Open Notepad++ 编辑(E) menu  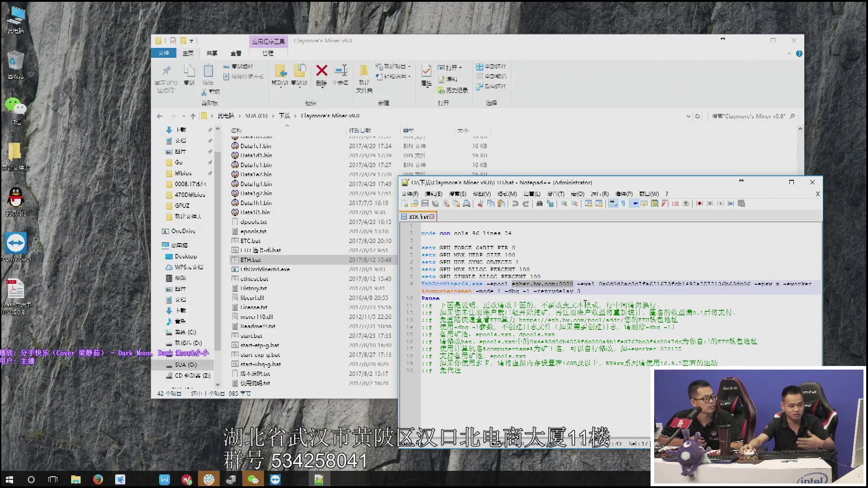(434, 194)
